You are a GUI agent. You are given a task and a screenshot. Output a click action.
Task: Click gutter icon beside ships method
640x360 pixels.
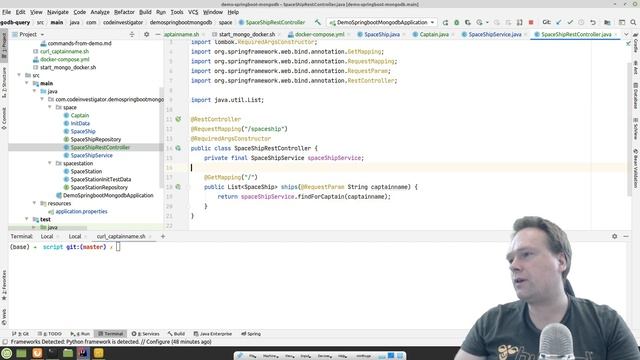[x=178, y=187]
